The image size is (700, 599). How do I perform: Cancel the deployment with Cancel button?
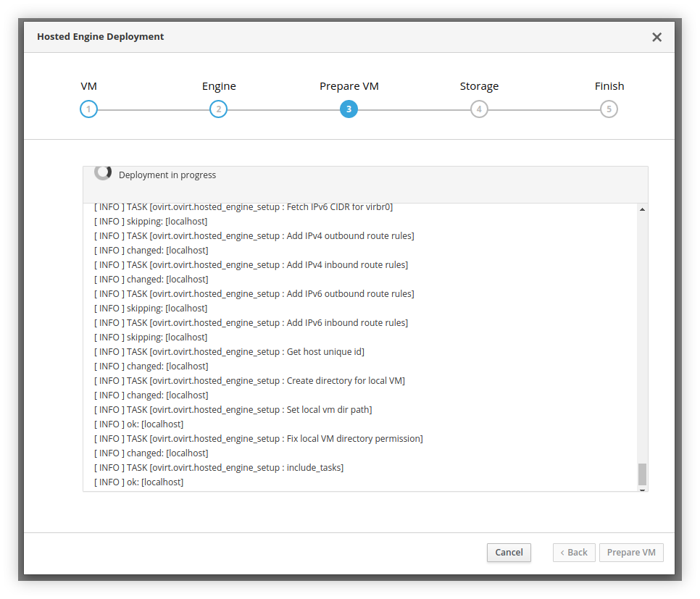click(x=509, y=553)
